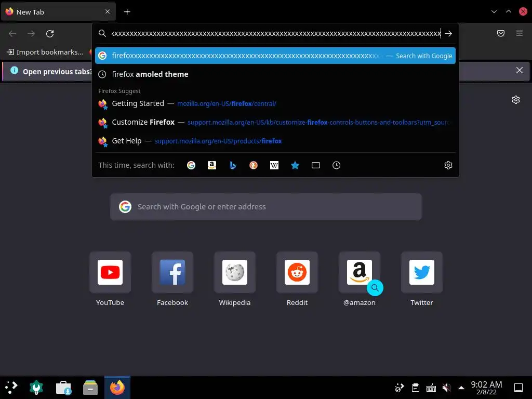The image size is (532, 399).
Task: Click in the address bar text field
Action: [x=276, y=34]
